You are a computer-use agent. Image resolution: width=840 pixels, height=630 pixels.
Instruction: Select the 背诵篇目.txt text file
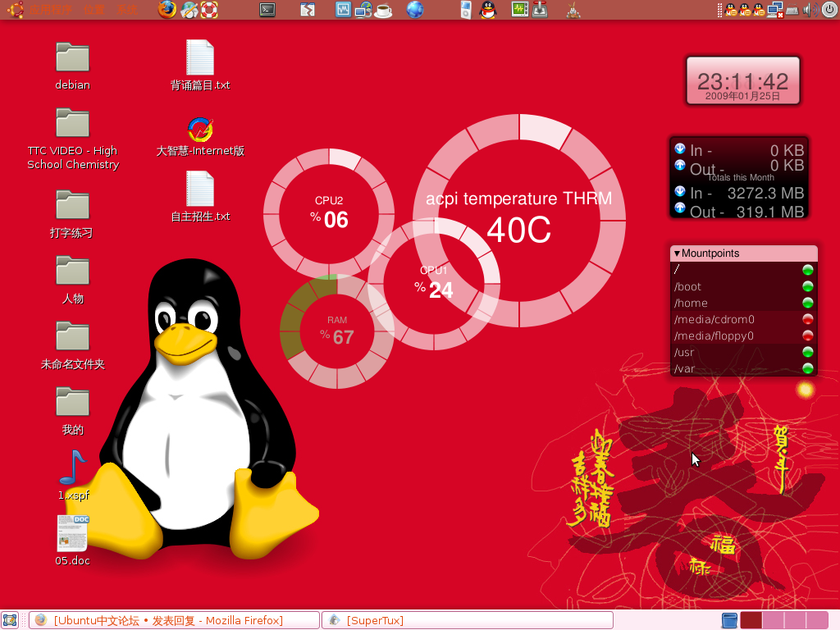tap(200, 66)
